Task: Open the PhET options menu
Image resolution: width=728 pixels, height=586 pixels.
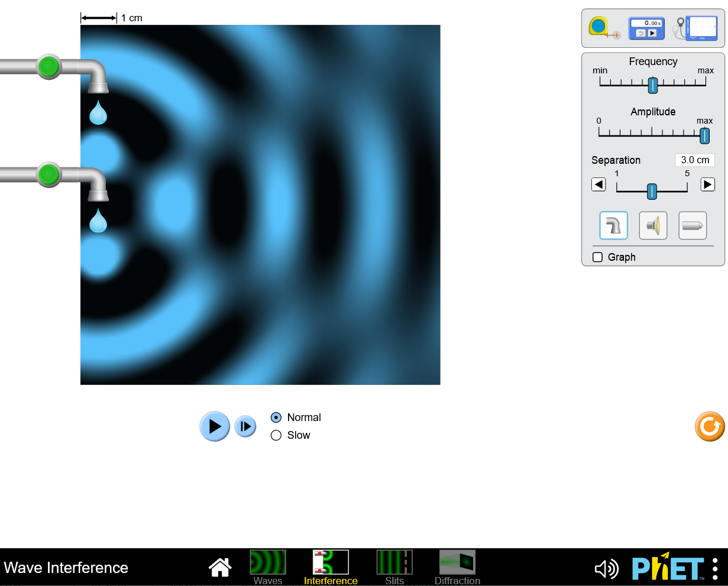Action: click(716, 569)
